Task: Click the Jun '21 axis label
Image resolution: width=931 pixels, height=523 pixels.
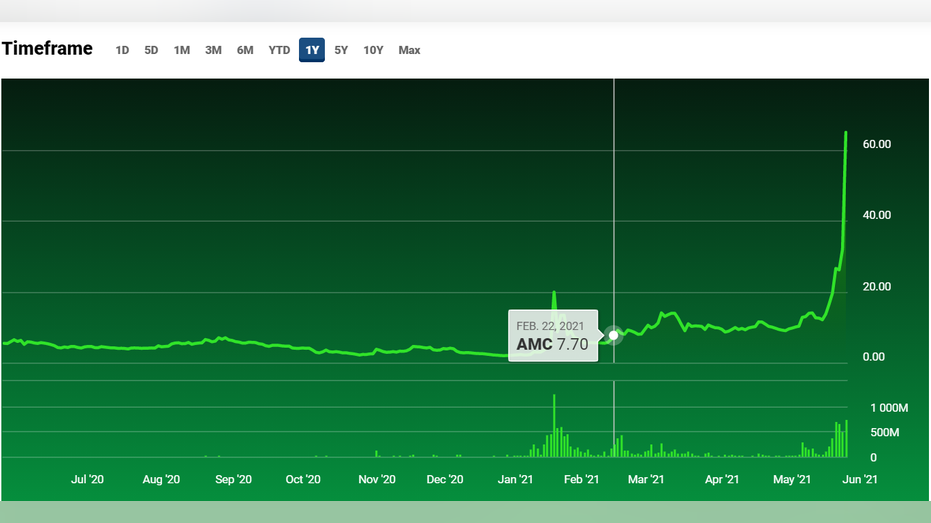Action: 860,479
